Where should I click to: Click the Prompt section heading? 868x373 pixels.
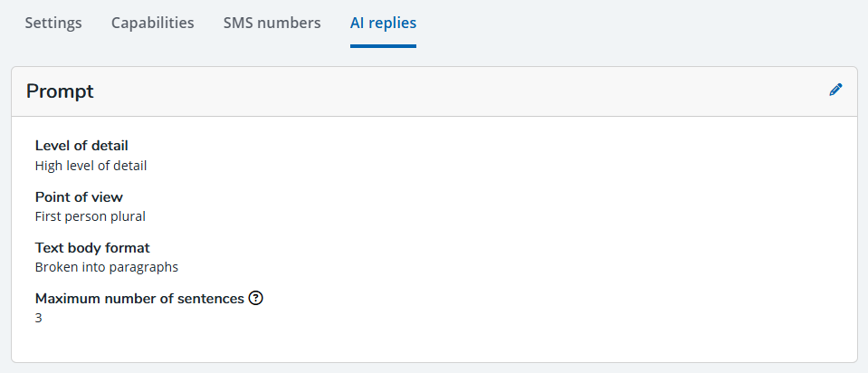[60, 91]
